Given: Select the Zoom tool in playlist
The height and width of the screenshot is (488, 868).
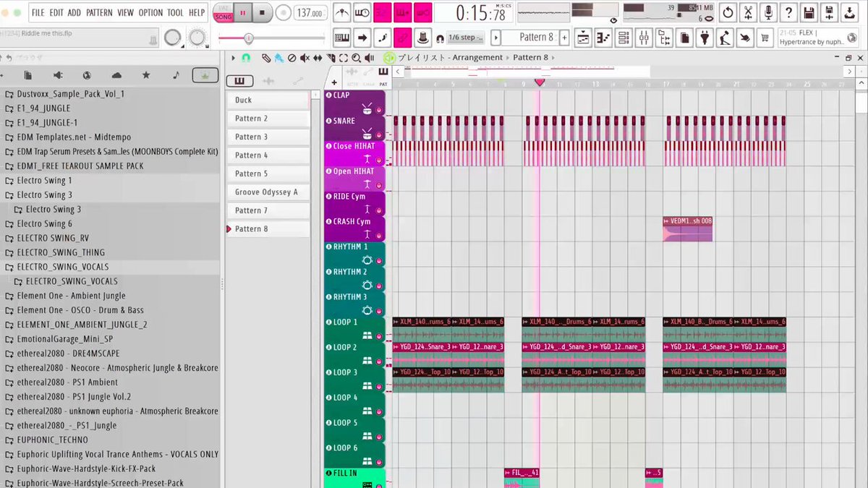Looking at the screenshot, I should 355,58.
